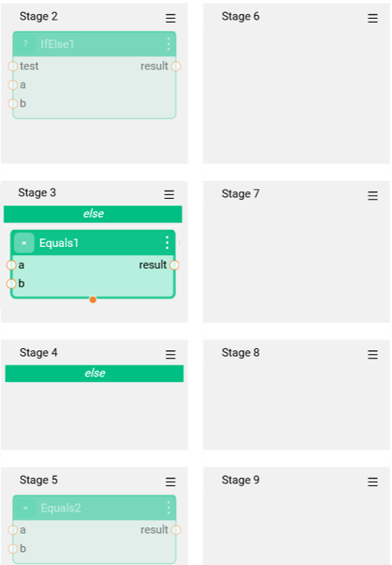This screenshot has width=392, height=565.
Task: Open the Equals2 node three-dot options
Action: coord(169,507)
